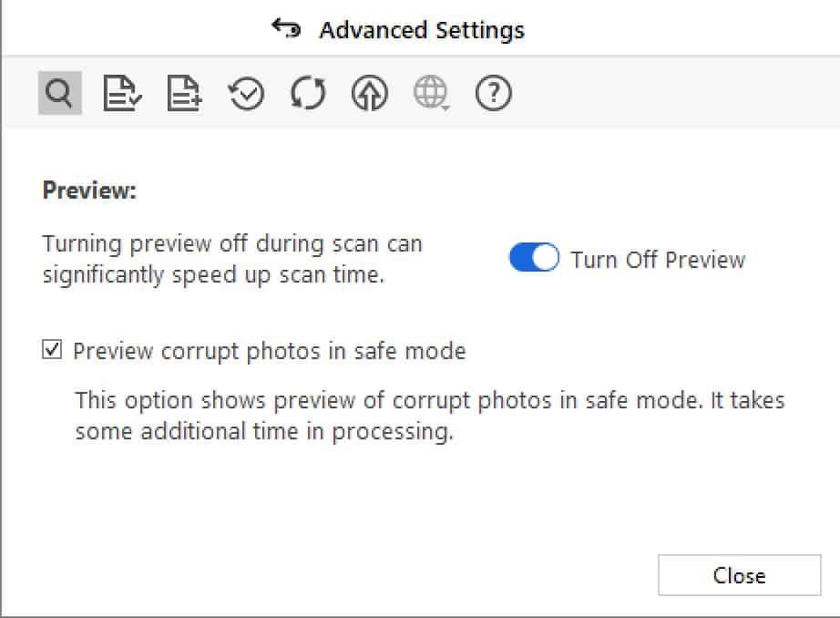This screenshot has height=618, width=840.
Task: Expand the small arrow beside the globe icon
Action: 446,108
